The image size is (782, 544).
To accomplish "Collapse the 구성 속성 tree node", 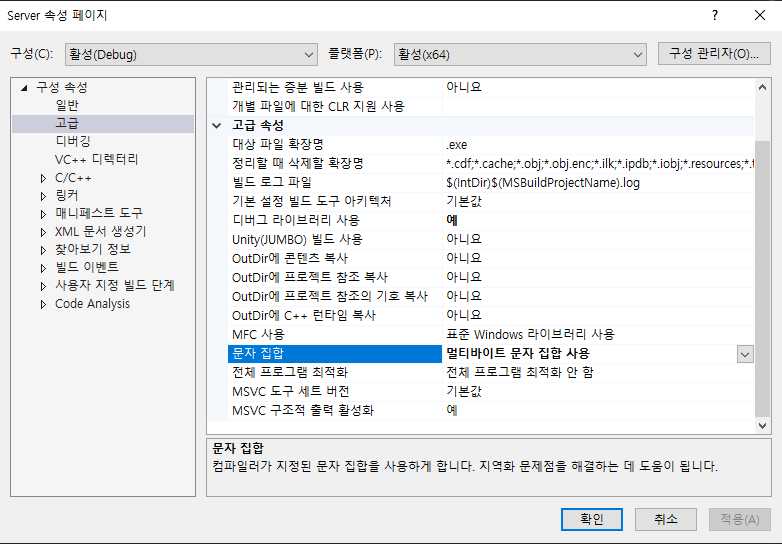I will click(24, 88).
